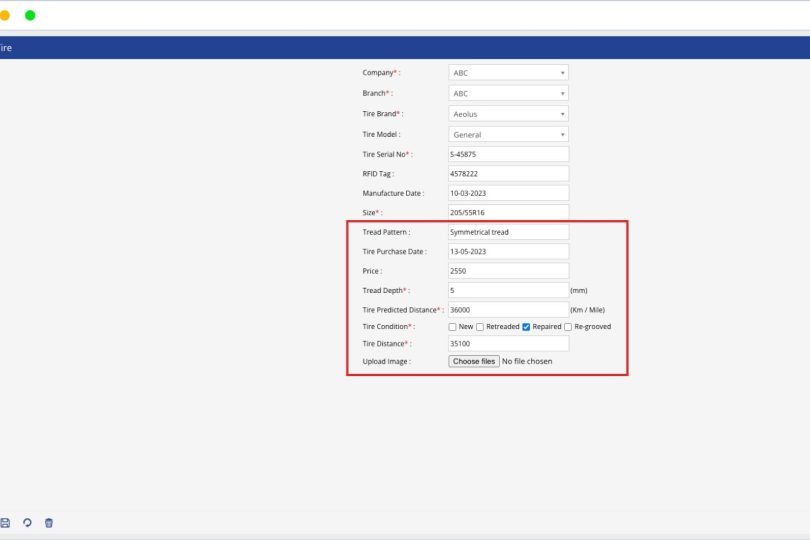Click the Save disk icon
This screenshot has width=810, height=540.
tap(5, 523)
